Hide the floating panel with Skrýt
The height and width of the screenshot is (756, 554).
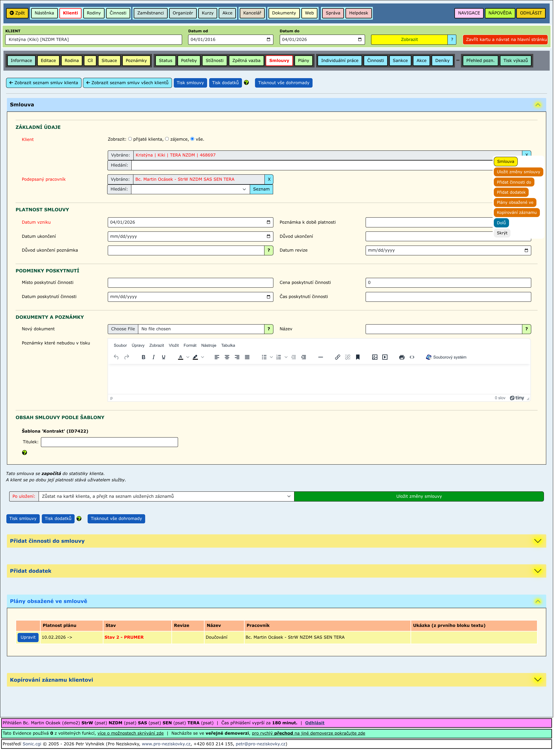(x=502, y=233)
